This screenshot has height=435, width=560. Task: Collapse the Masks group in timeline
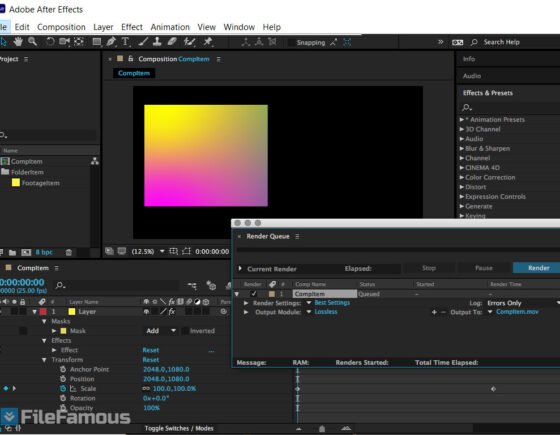pyautogui.click(x=44, y=321)
